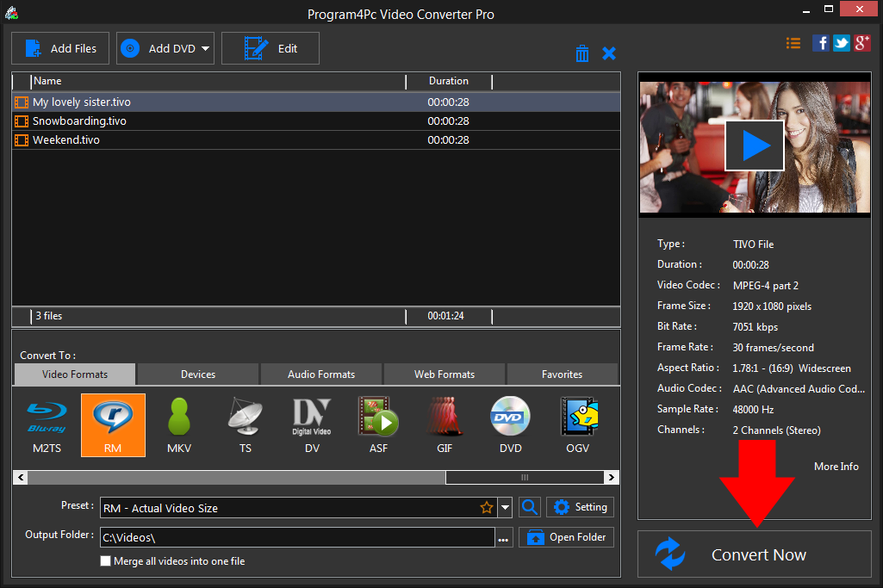Add preset to favorites with star icon
The width and height of the screenshot is (883, 588).
(x=487, y=508)
